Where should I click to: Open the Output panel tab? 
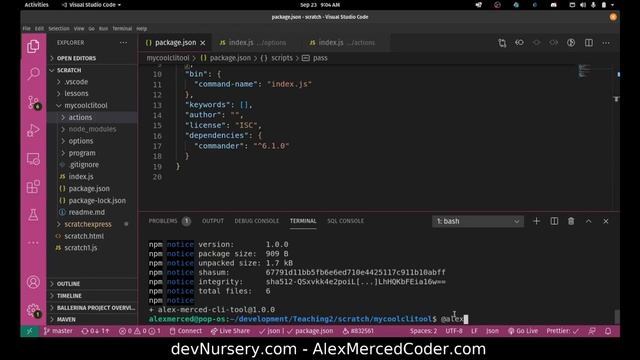213,221
